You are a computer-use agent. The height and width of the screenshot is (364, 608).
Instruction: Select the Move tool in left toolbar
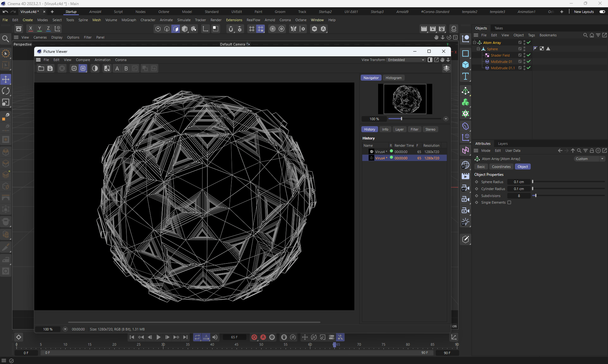(x=6, y=79)
